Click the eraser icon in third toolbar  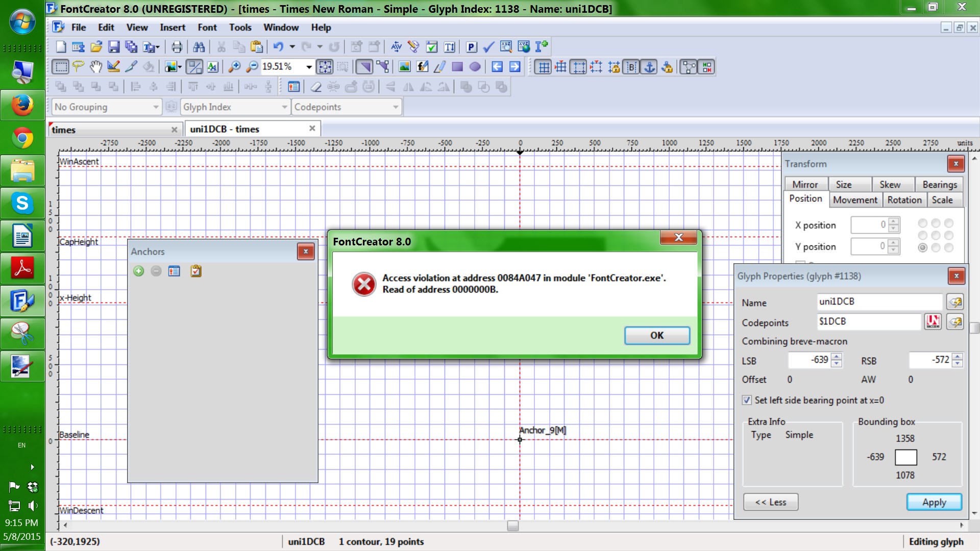tap(316, 87)
